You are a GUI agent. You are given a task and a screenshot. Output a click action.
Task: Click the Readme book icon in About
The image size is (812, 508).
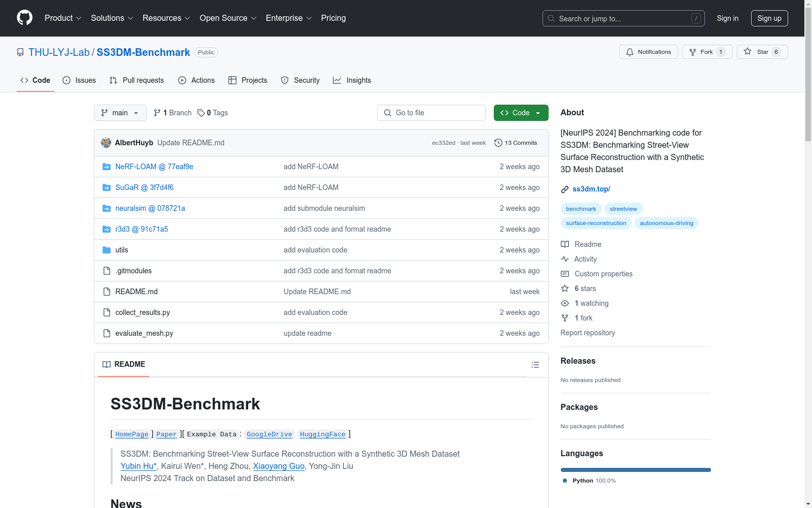click(565, 244)
